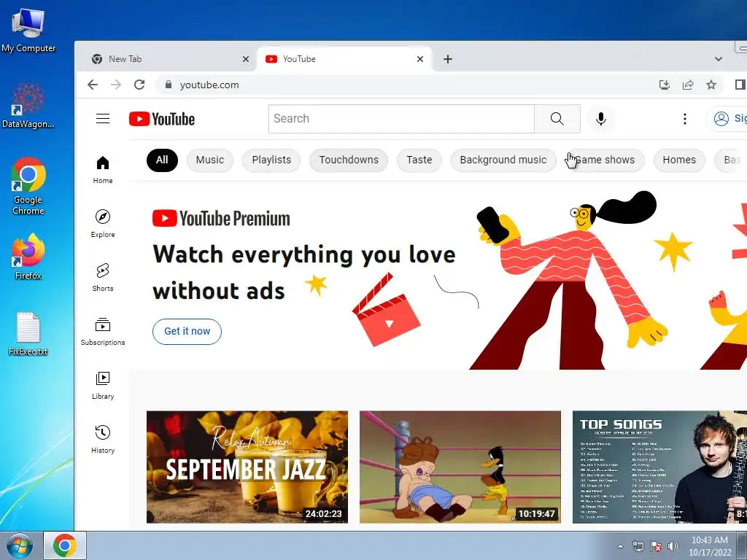747x560 pixels.
Task: Select the Music filter chip
Action: coord(209,160)
